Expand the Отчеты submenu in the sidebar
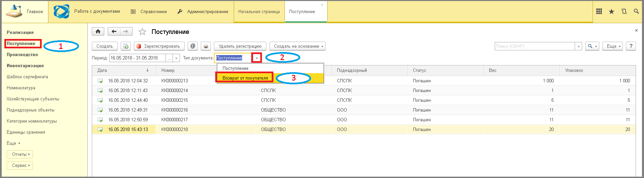Screen dimensions: 644x178 [x=20, y=154]
